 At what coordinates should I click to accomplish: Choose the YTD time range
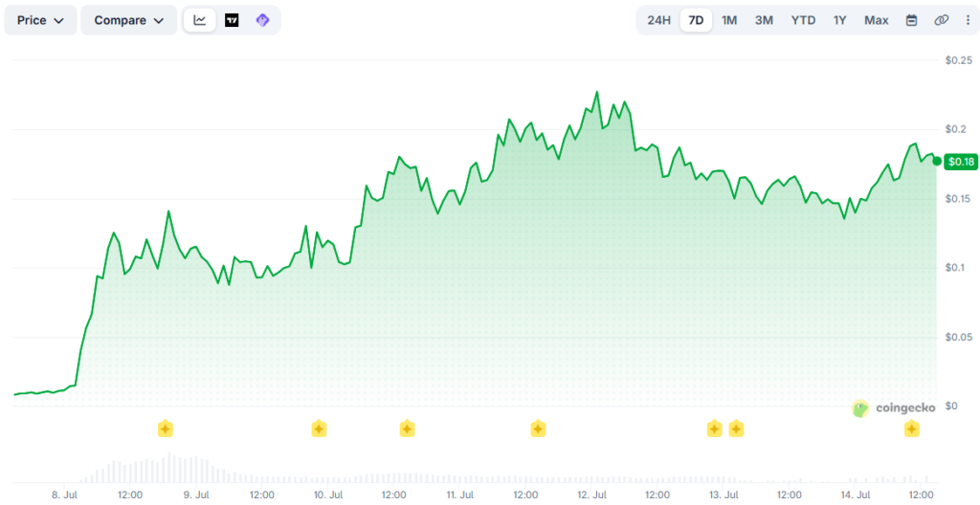coord(803,20)
